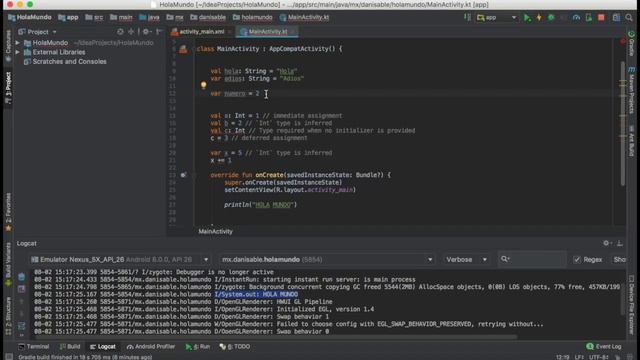
Task: Open the TODO tool tab
Action: coord(235,347)
